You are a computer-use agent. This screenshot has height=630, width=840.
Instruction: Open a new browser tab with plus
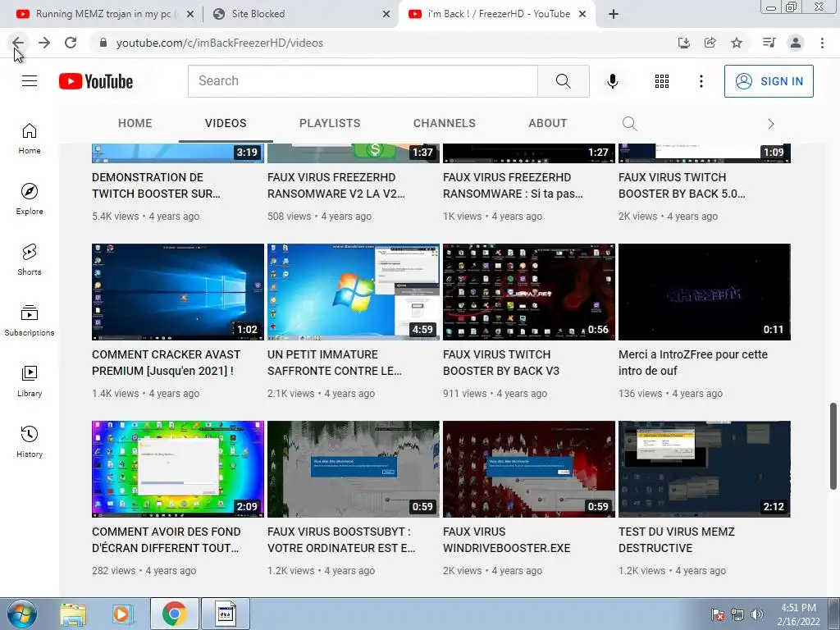coord(614,15)
